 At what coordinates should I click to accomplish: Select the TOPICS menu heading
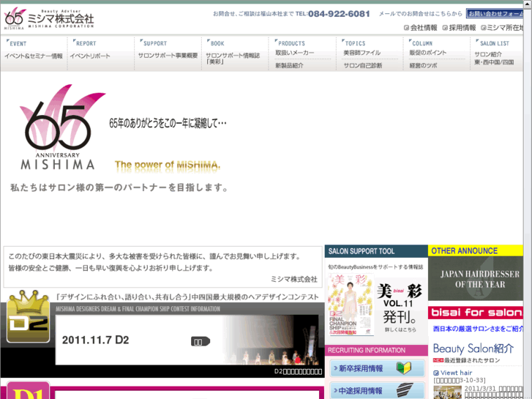(353, 43)
